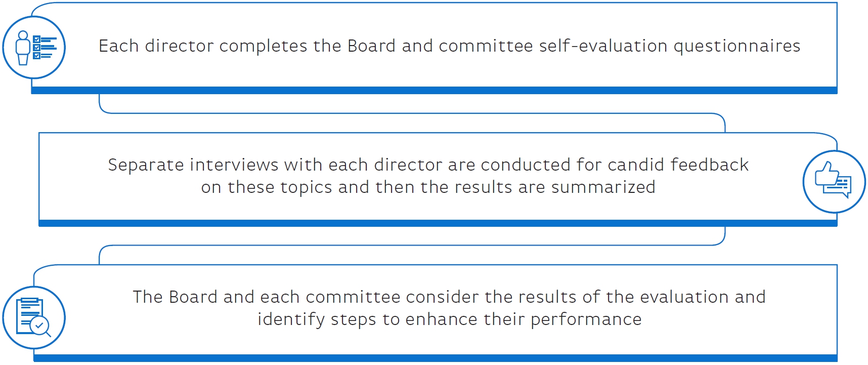The image size is (868, 365).
Task: Click the "Separate interviews with each director" line
Action: 428,165
